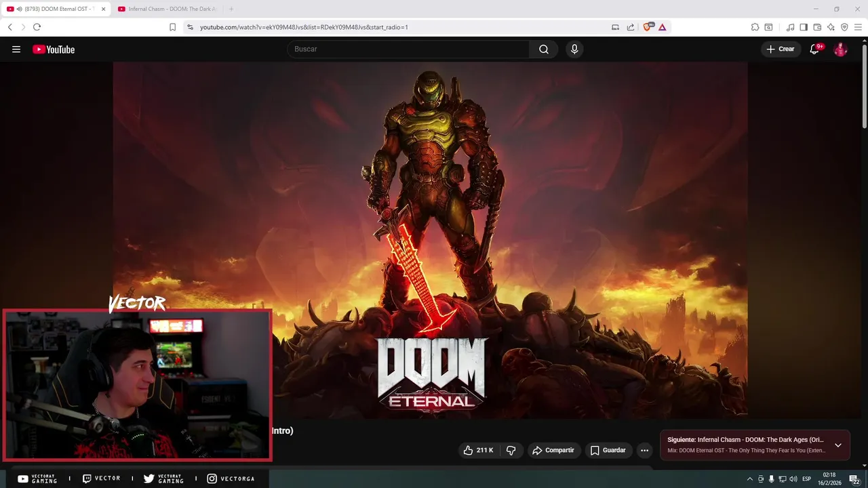Close the DOOM Eternal OST tab

104,9
